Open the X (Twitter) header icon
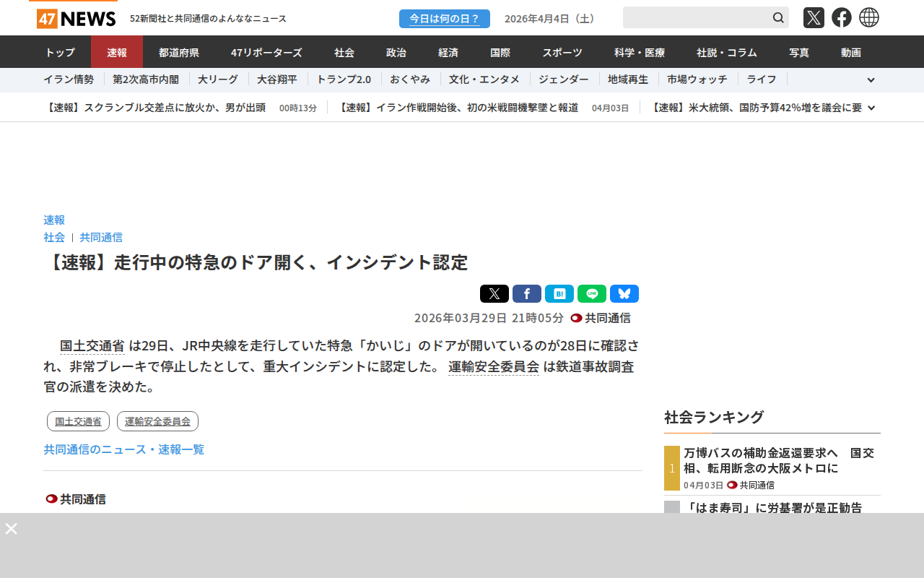Image resolution: width=924 pixels, height=578 pixels. pyautogui.click(x=814, y=17)
